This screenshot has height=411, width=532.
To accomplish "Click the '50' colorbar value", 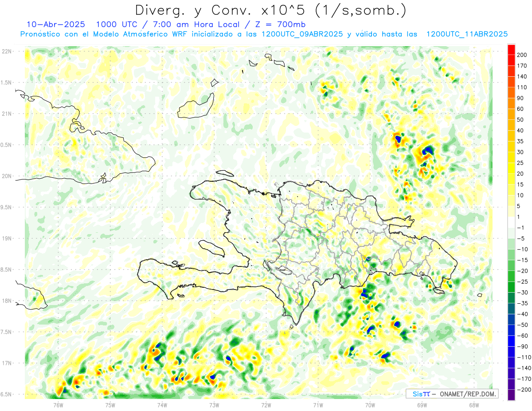I will pyautogui.click(x=520, y=120).
